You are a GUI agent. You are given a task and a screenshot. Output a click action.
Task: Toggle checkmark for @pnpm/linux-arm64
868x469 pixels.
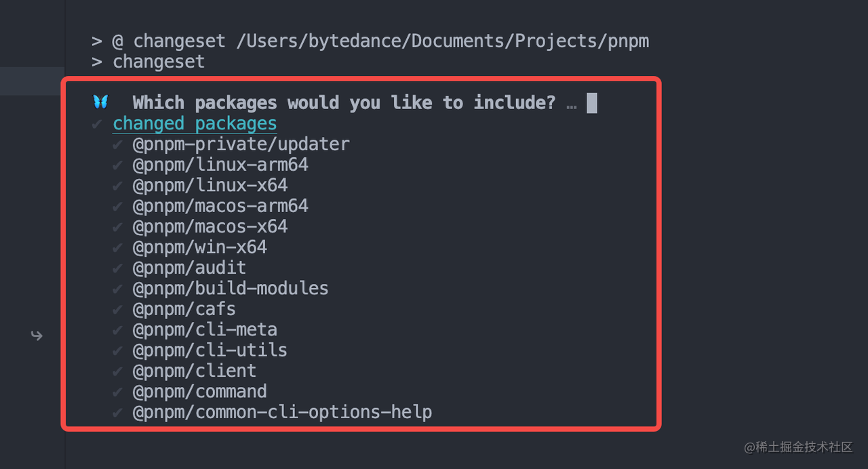(x=118, y=165)
